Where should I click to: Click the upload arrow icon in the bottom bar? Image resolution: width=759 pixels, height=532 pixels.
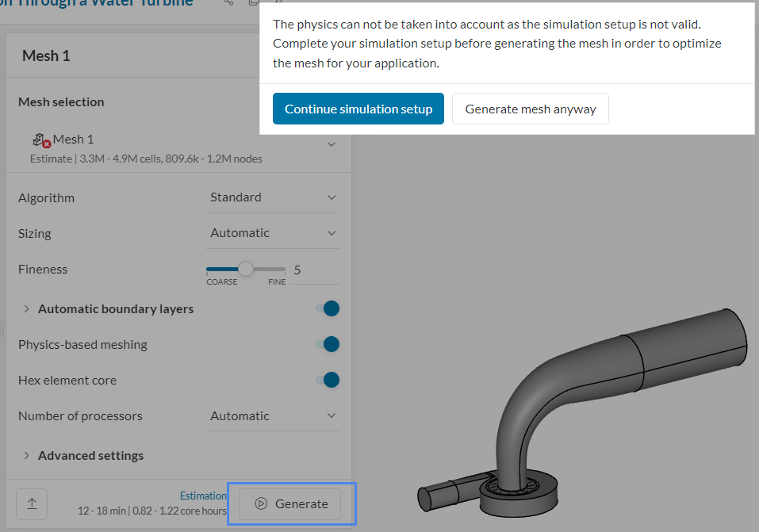[x=31, y=503]
